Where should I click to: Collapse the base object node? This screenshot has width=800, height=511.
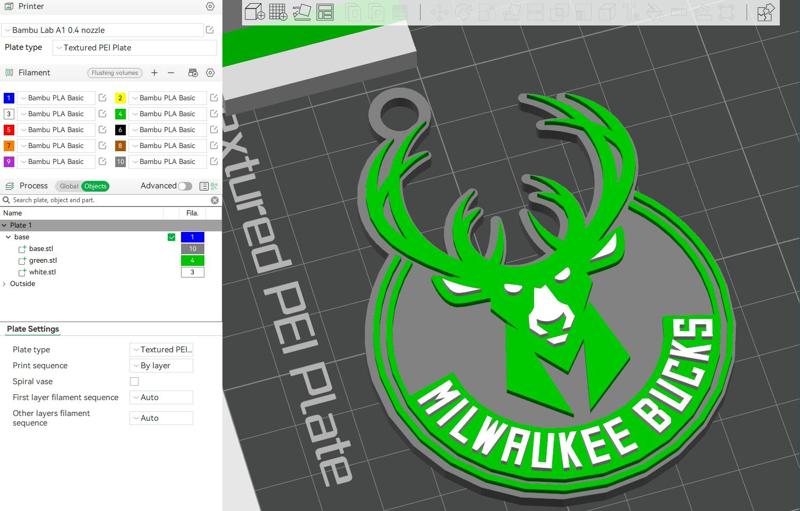tap(8, 237)
